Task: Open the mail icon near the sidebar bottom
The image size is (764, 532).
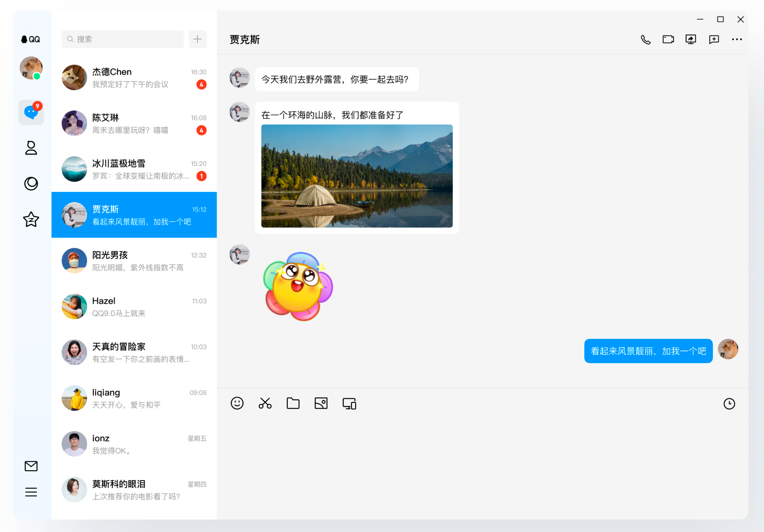Action: click(x=31, y=466)
